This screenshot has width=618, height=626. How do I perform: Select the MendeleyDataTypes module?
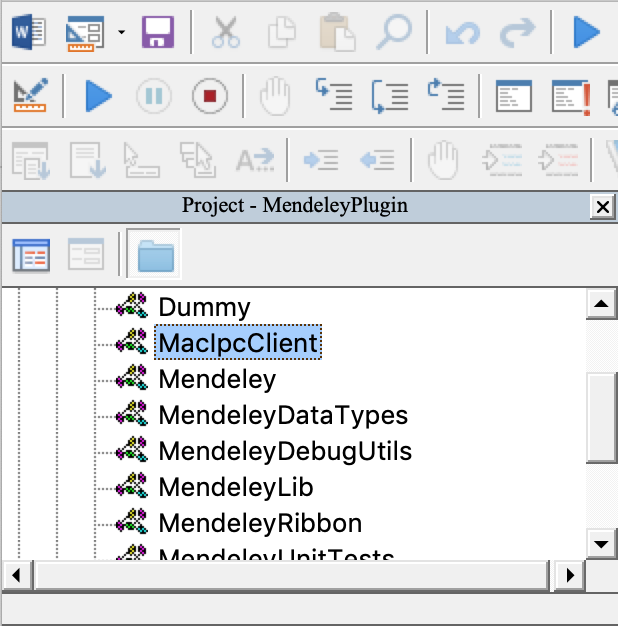[x=283, y=415]
